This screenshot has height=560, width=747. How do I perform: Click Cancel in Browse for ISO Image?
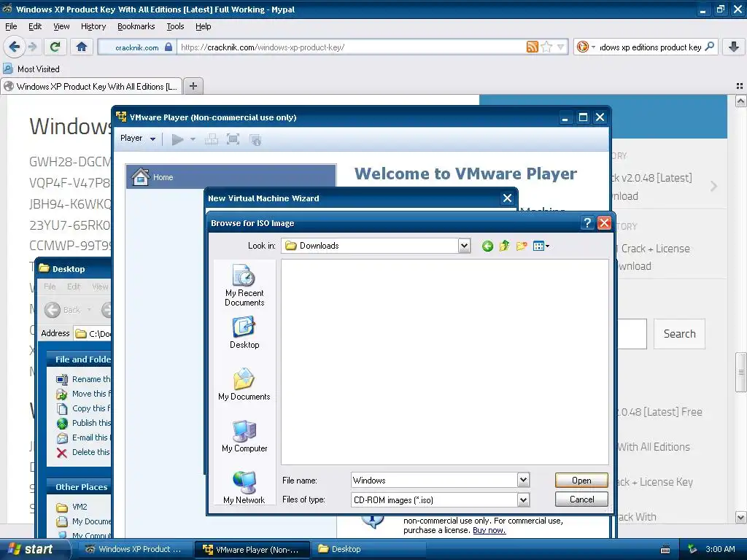tap(581, 499)
